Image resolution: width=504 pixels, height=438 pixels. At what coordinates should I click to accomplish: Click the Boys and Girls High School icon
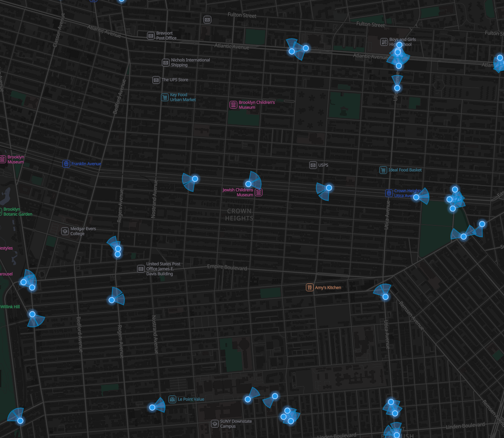tap(384, 42)
